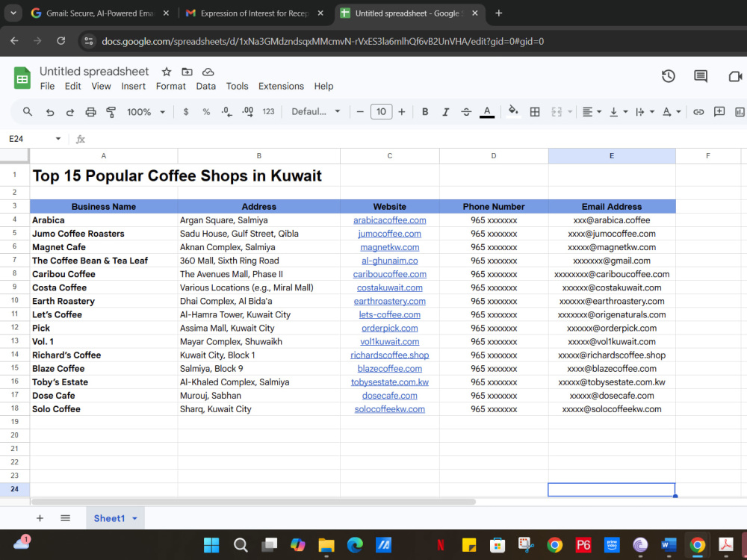Open the text rotation dropdown
747x560 pixels.
tap(672, 111)
